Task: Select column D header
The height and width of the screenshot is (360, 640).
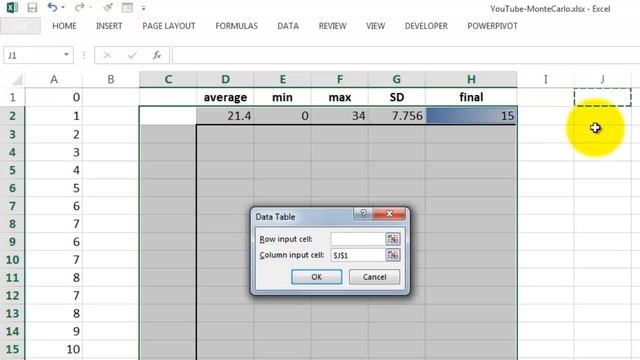Action: (225, 79)
